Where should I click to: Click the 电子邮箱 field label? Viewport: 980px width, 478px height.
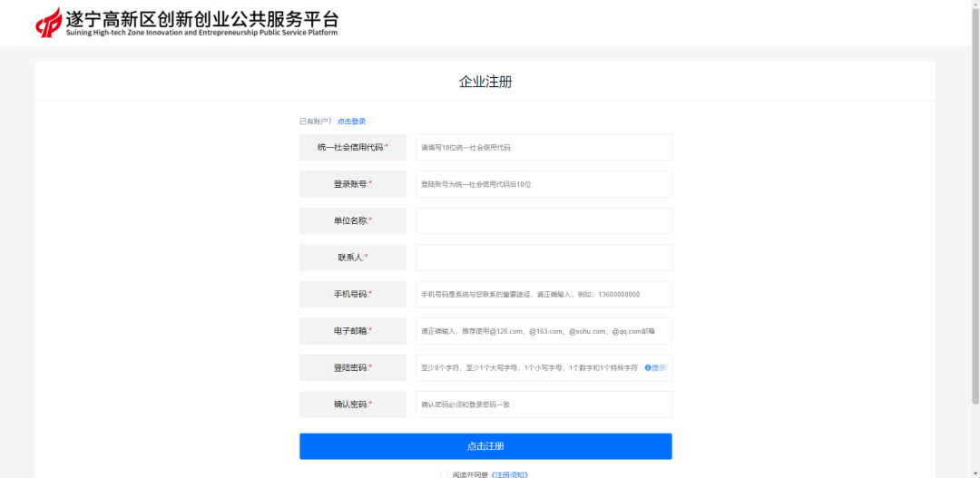click(x=352, y=331)
